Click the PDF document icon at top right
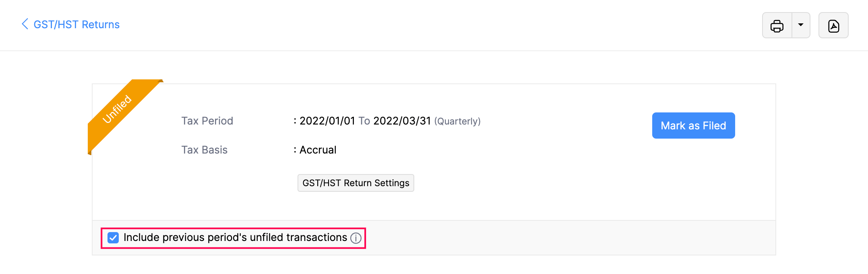 (x=833, y=25)
